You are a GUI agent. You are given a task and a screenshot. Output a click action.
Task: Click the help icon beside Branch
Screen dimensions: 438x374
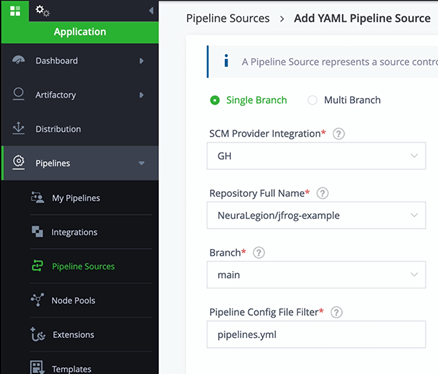[x=259, y=253]
